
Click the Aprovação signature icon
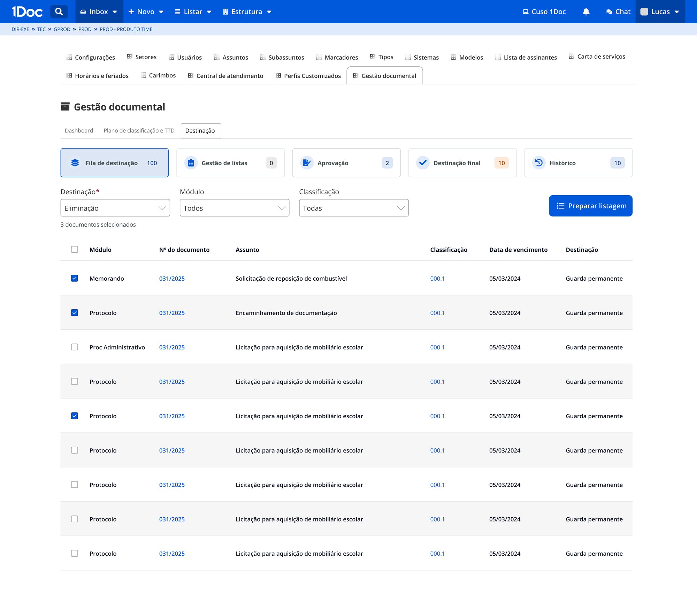[x=307, y=163]
